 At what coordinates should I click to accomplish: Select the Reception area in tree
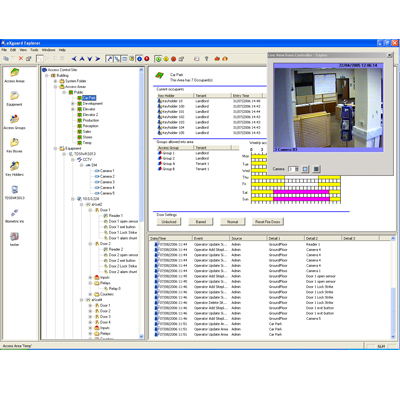click(x=90, y=126)
